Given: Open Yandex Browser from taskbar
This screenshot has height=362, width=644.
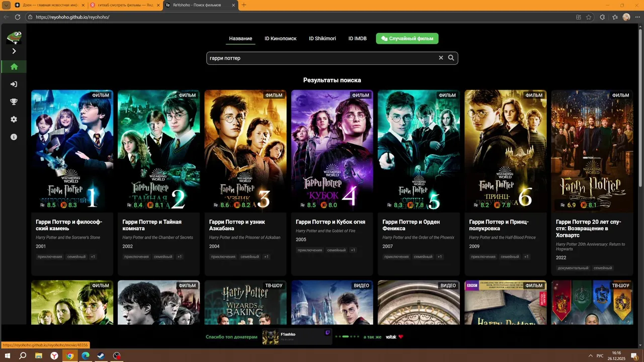Looking at the screenshot, I should click(x=54, y=356).
